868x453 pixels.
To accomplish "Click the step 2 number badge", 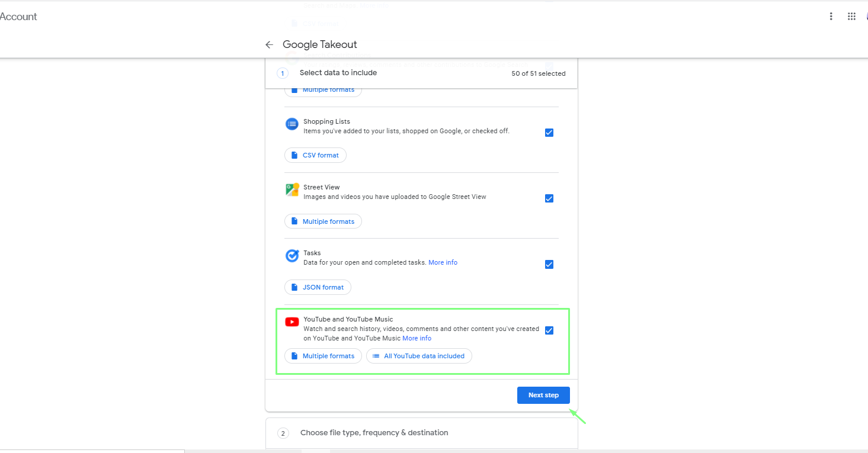I will (283, 433).
